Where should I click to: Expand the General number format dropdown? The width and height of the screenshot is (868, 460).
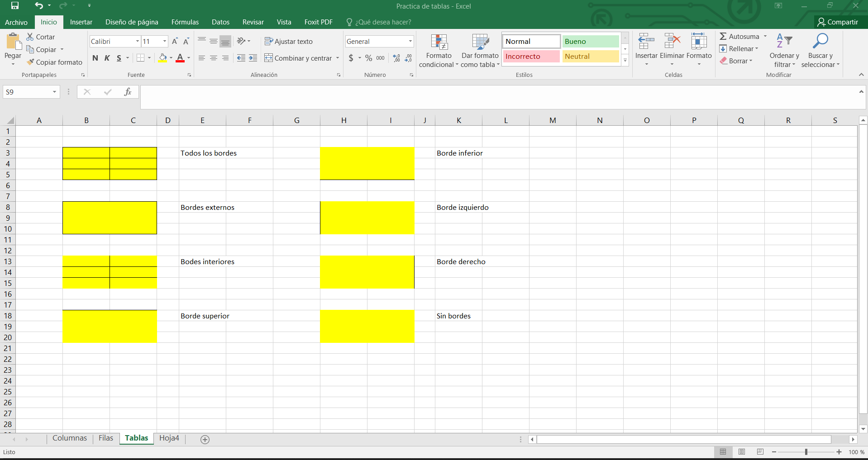pos(410,42)
